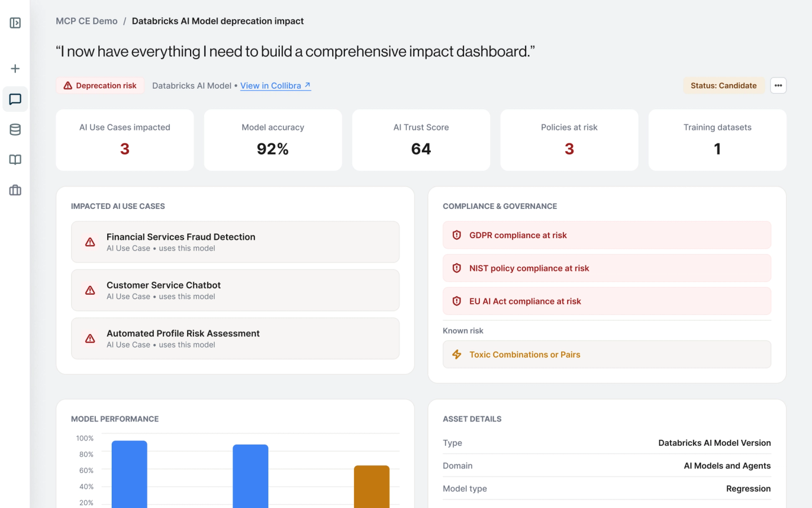Viewport: 812px width, 508px height.
Task: Open the chat bubble icon in sidebar
Action: pos(15,99)
